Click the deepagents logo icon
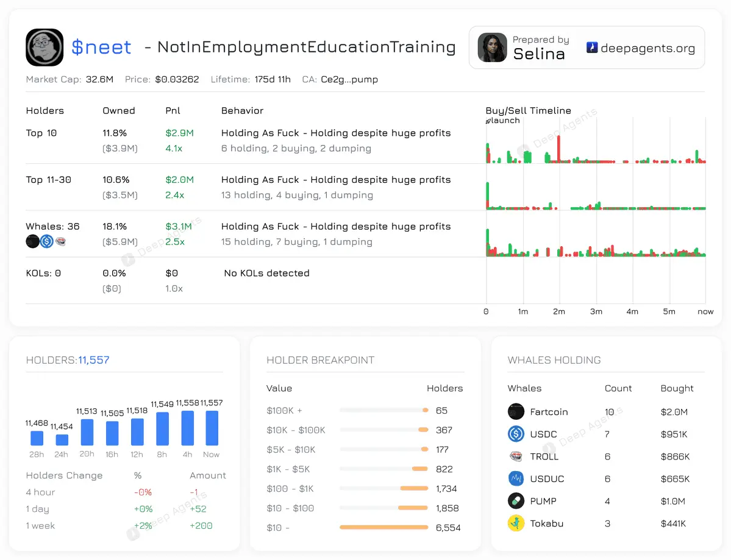 [x=592, y=47]
